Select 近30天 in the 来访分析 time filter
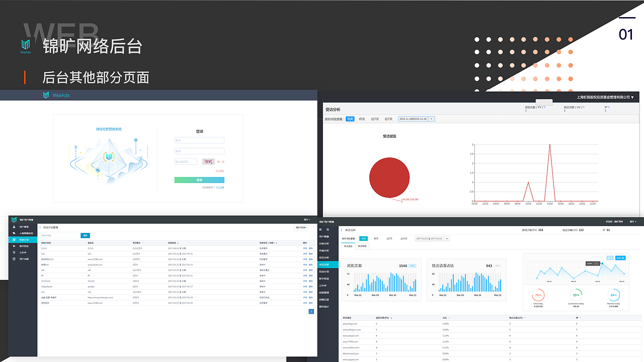Image resolution: width=644 pixels, height=362 pixels. pos(404,238)
